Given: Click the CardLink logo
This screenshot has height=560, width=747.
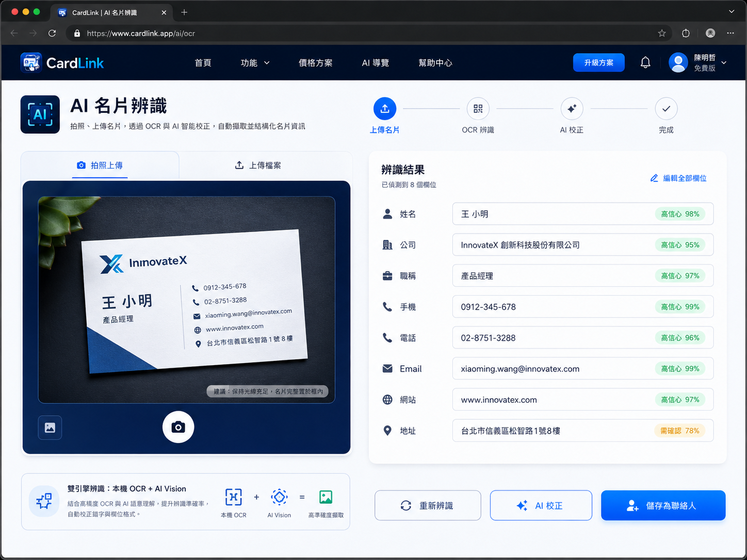Looking at the screenshot, I should [62, 63].
